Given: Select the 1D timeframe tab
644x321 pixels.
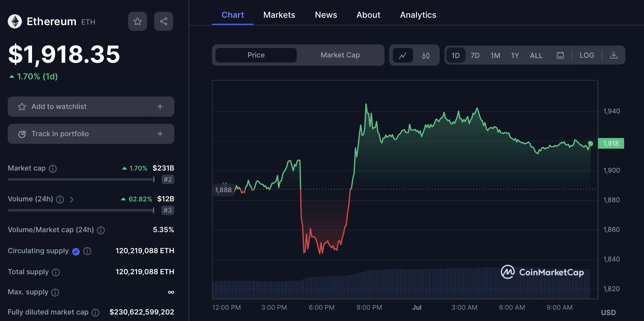Looking at the screenshot, I should [x=455, y=54].
